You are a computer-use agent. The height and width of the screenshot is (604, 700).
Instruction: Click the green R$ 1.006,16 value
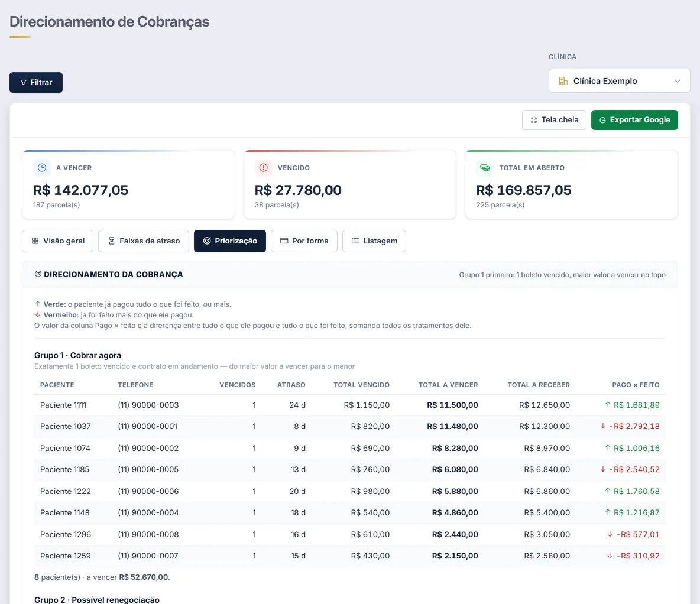coord(637,448)
